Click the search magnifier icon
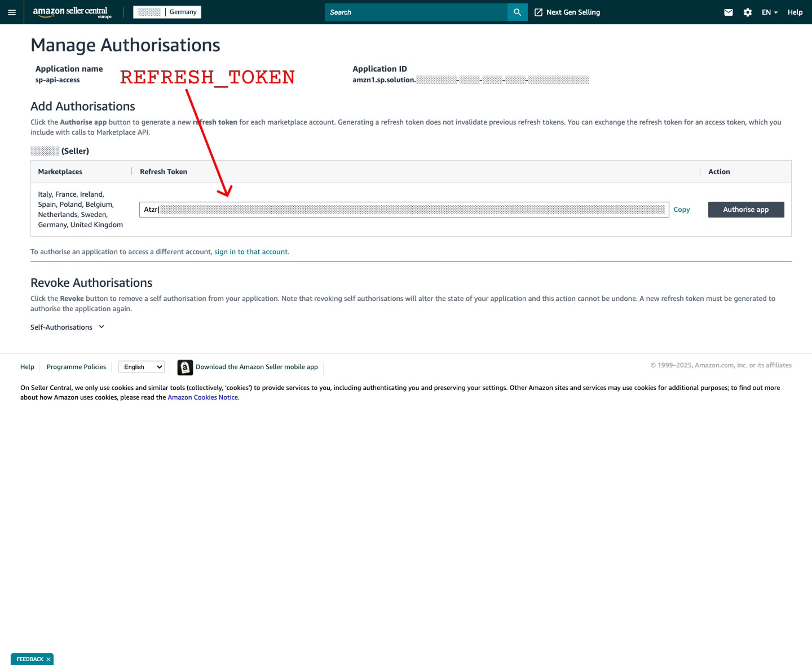 coord(517,12)
